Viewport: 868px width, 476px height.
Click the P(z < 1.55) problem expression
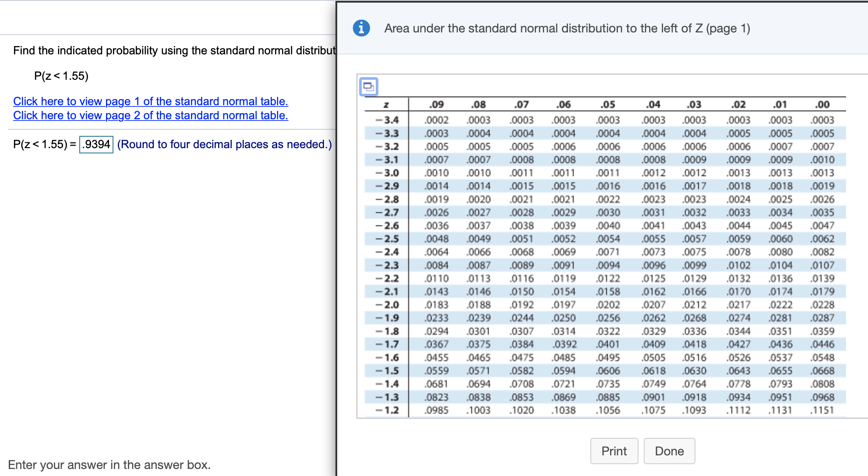(x=61, y=76)
